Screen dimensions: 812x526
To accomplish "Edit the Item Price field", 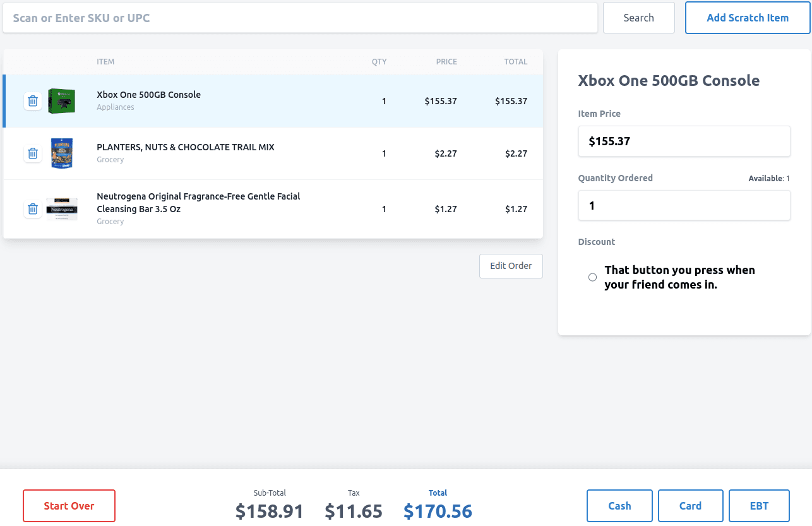I will pos(684,141).
